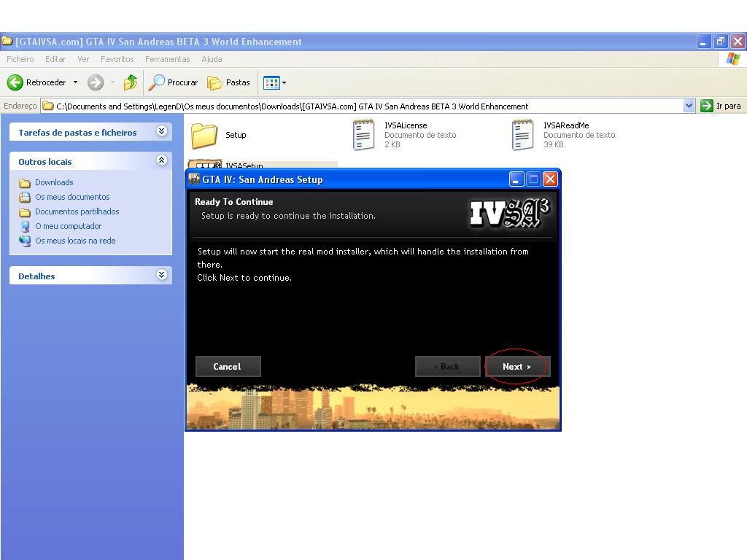Select the Setup folder icon
Image resolution: width=747 pixels, height=560 pixels.
click(x=204, y=135)
